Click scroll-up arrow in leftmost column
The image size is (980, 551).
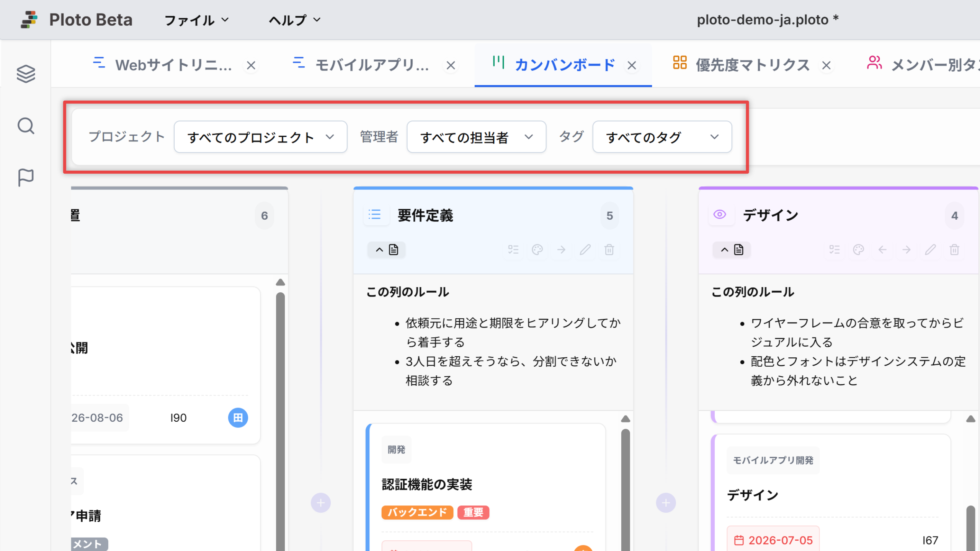pos(281,282)
